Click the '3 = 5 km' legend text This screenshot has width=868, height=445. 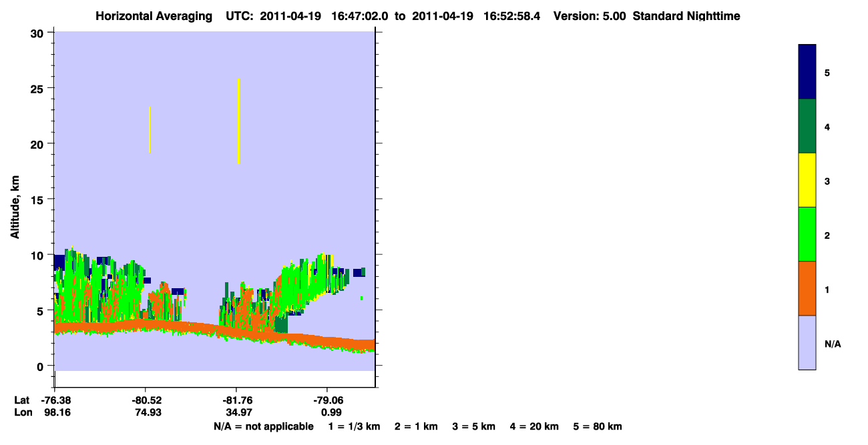(474, 427)
